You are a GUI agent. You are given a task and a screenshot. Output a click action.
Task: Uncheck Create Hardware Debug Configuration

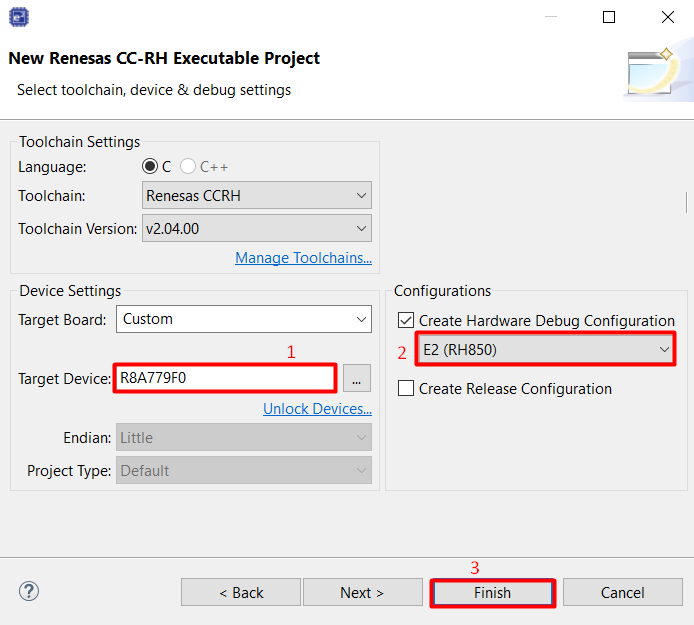click(406, 321)
